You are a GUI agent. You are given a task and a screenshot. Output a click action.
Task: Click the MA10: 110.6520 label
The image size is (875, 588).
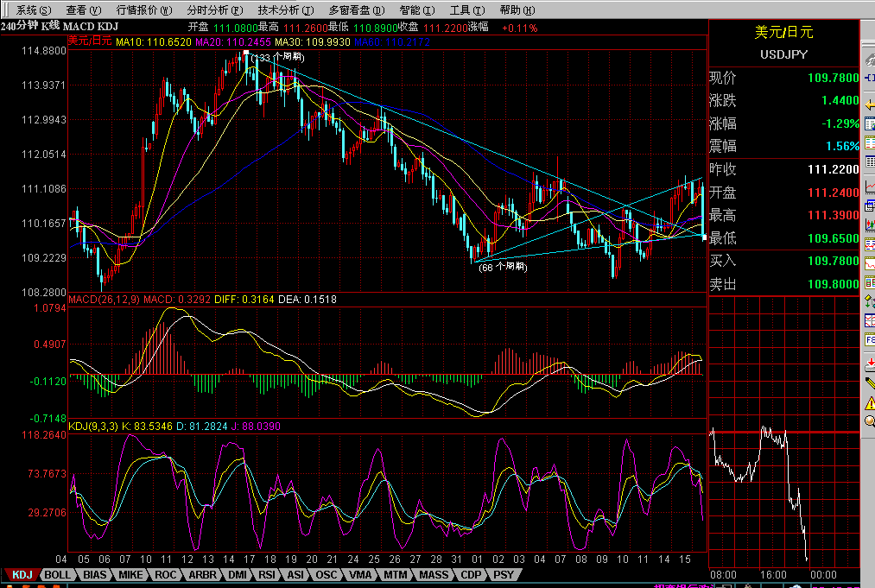click(154, 41)
